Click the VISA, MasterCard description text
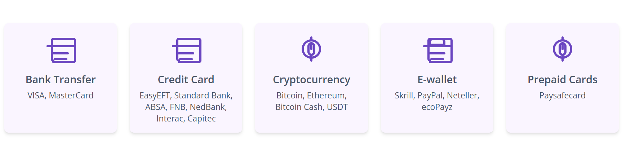 (61, 96)
